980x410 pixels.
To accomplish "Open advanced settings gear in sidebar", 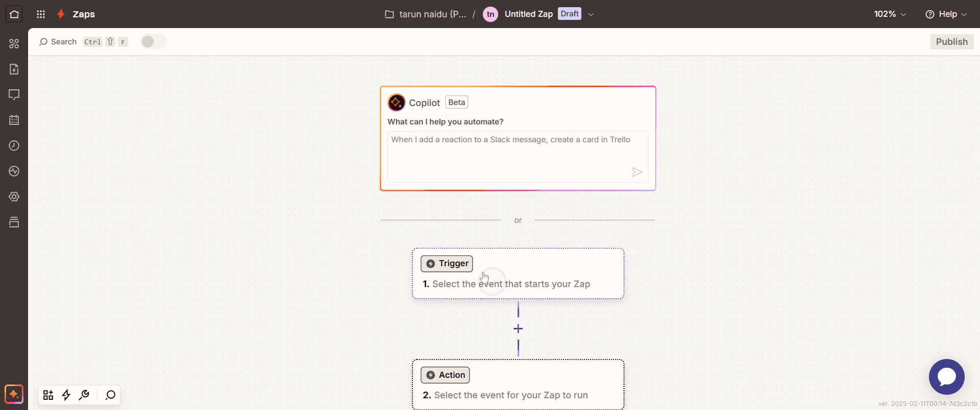I will click(x=14, y=197).
